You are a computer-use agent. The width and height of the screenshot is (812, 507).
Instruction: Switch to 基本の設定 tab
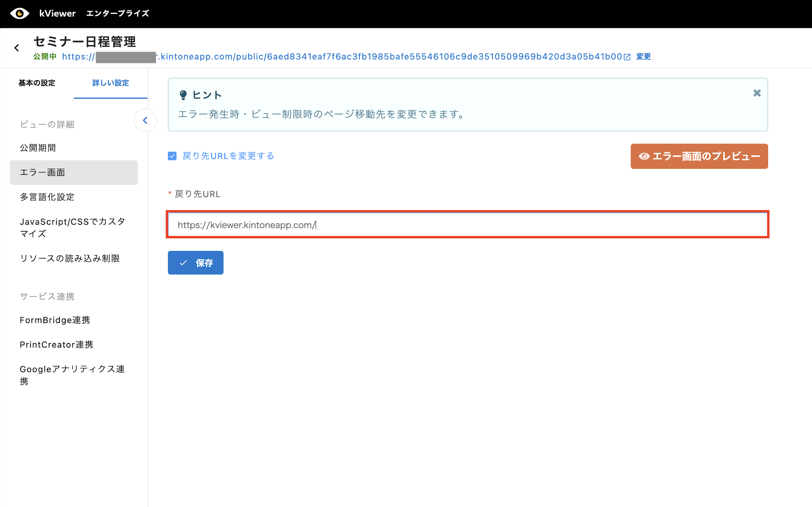coord(37,83)
